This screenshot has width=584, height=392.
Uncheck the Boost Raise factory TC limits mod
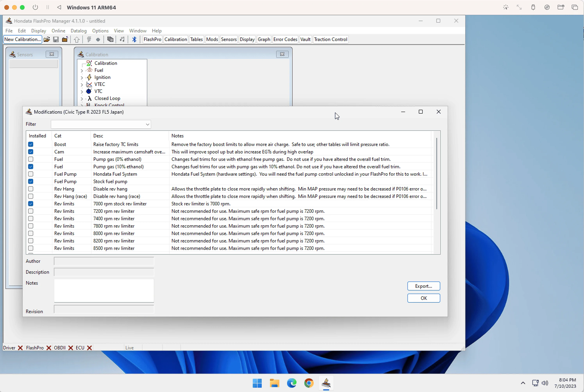coord(31,144)
